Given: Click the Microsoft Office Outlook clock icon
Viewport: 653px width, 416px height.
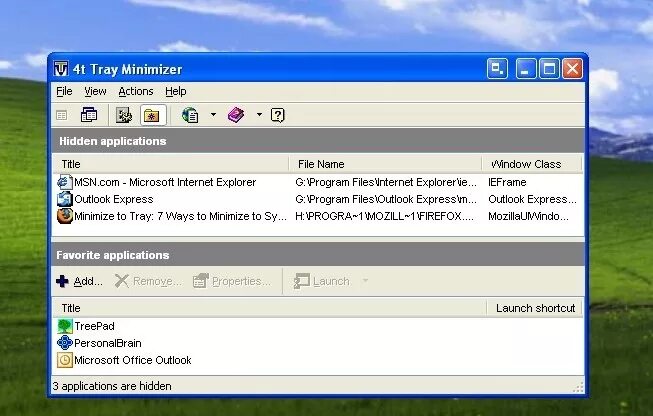Looking at the screenshot, I should point(65,360).
